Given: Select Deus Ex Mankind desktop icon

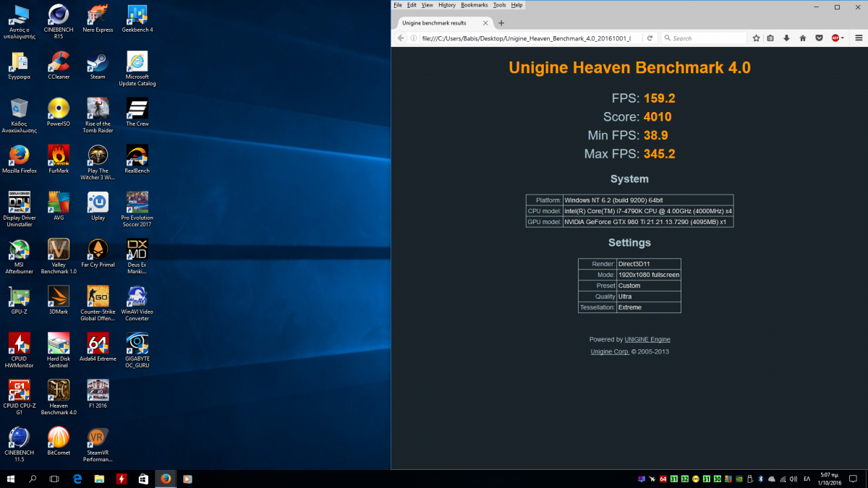Looking at the screenshot, I should point(137,257).
